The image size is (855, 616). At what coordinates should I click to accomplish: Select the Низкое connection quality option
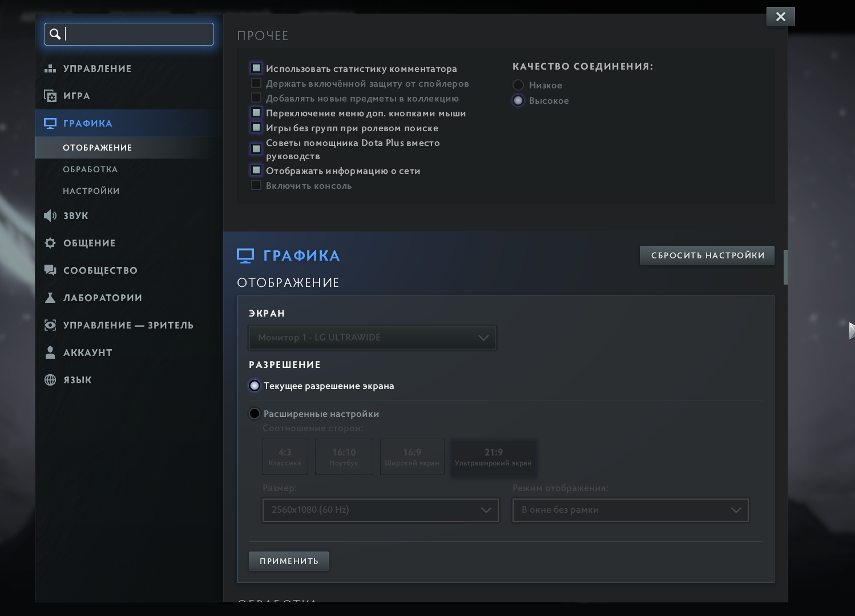coord(518,85)
